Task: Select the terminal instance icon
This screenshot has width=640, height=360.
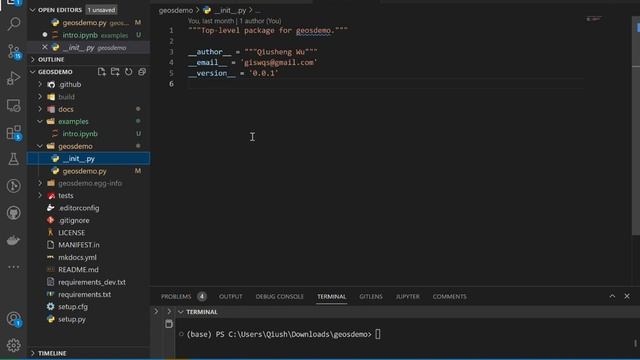Action: 169,324
